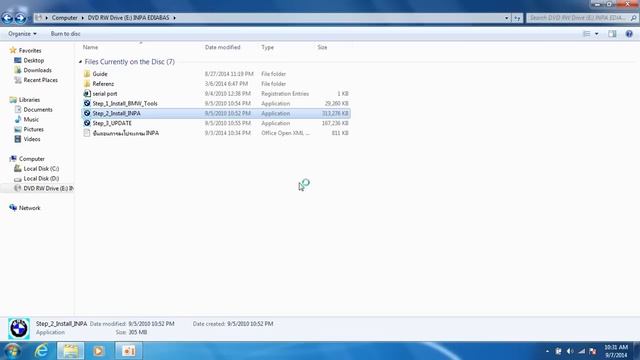Open Desktop in the navigation pane

pyautogui.click(x=33, y=60)
